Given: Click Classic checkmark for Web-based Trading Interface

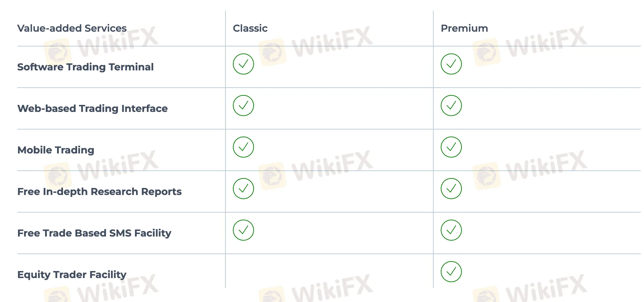Looking at the screenshot, I should [x=243, y=106].
